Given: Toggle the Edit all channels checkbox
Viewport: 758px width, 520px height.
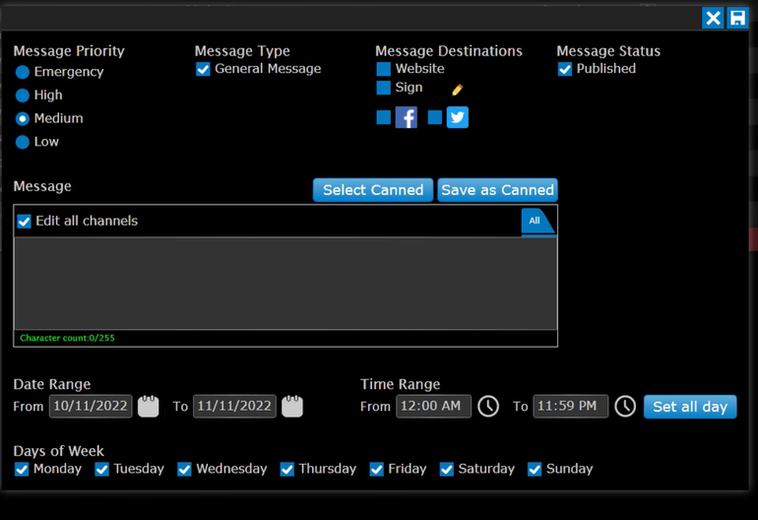Looking at the screenshot, I should pos(25,221).
